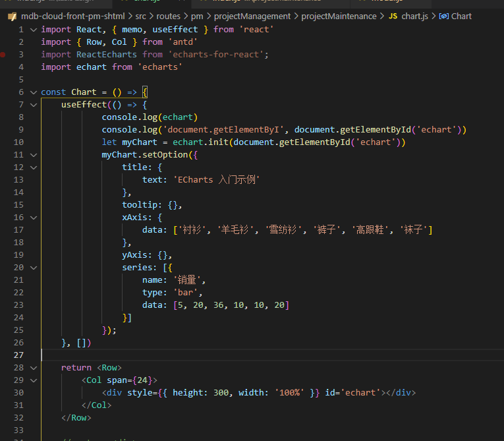Click the yAxis property on line 19
504x441 pixels.
point(134,255)
